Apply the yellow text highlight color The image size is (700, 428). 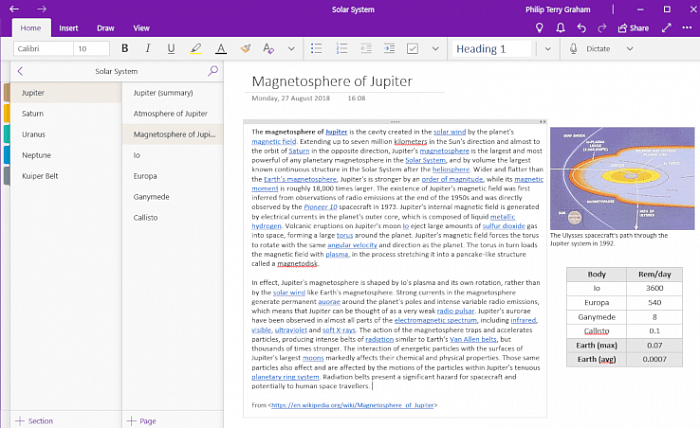(x=196, y=48)
